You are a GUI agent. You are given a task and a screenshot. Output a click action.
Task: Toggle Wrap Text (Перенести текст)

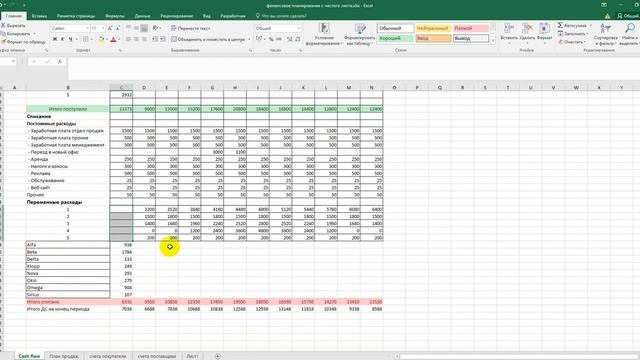(191, 28)
